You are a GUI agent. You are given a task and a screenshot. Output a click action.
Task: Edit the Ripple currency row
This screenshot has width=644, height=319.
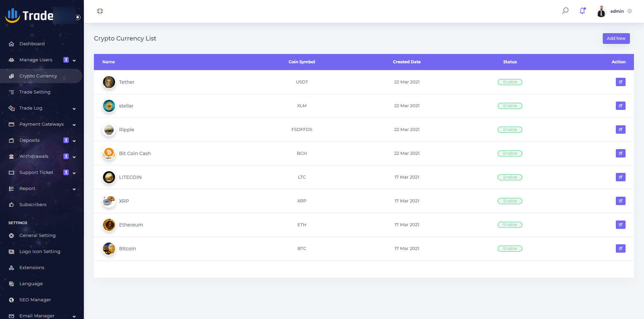(621, 129)
